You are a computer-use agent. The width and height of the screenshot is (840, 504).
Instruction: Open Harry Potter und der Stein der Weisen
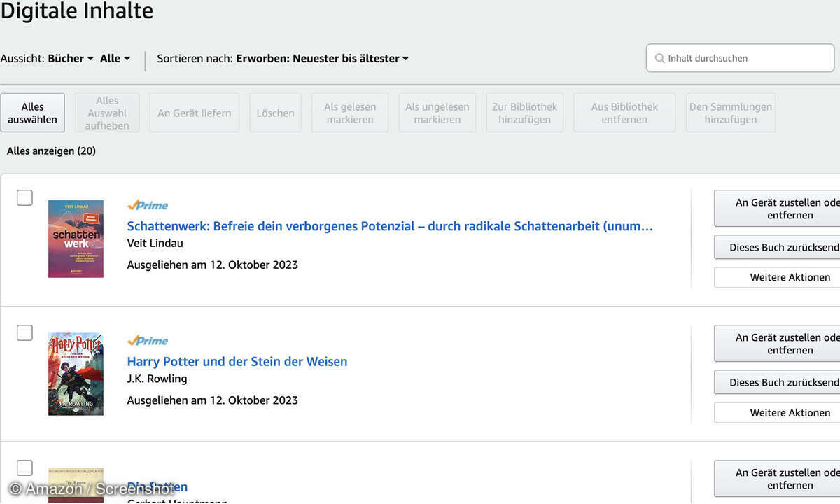(x=237, y=362)
